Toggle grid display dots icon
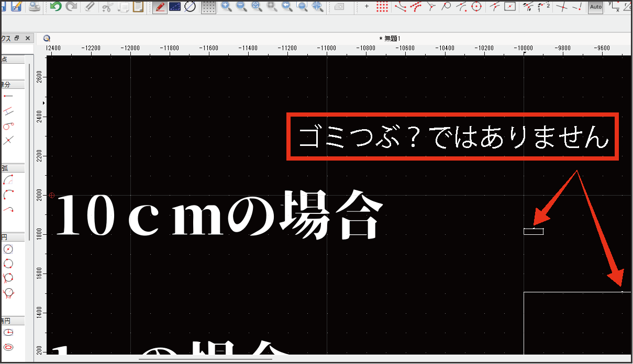The width and height of the screenshot is (633, 364). pyautogui.click(x=209, y=7)
